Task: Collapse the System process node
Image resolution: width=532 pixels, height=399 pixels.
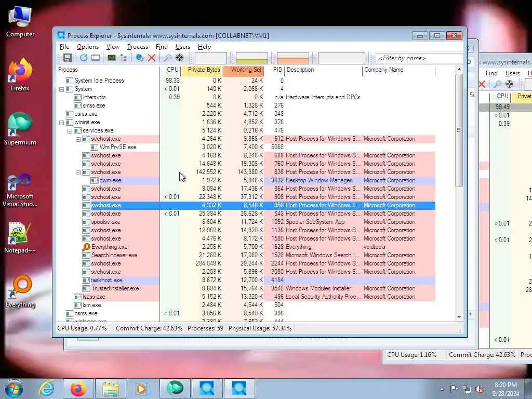Action: point(61,89)
